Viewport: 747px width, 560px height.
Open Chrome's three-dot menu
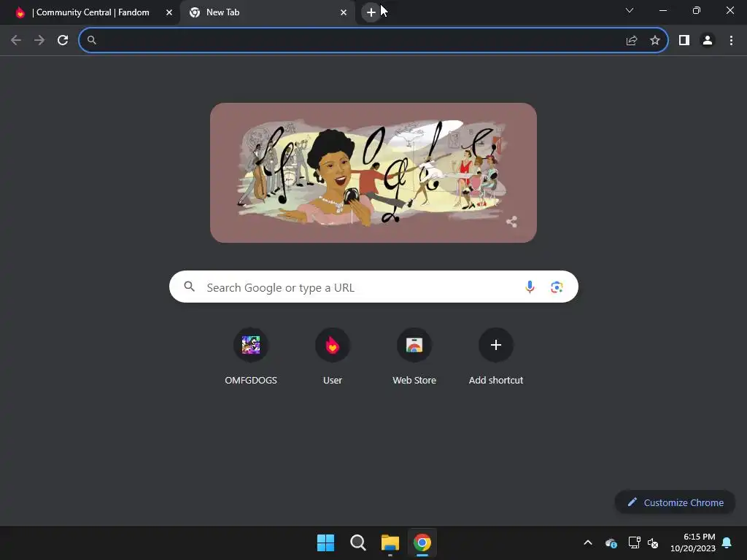click(731, 41)
